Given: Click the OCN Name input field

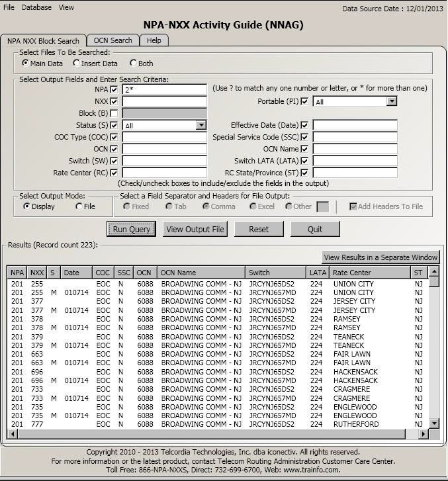Looking at the screenshot, I should (355, 149).
